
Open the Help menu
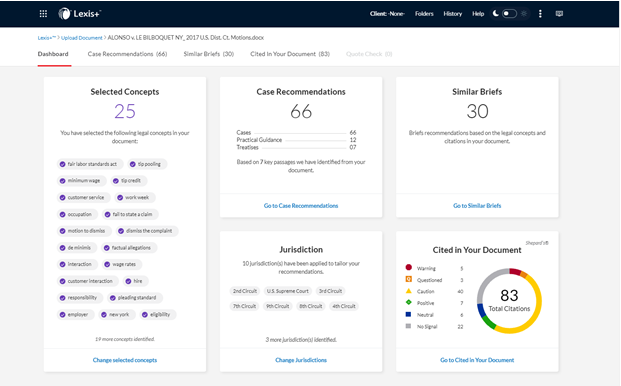[478, 14]
